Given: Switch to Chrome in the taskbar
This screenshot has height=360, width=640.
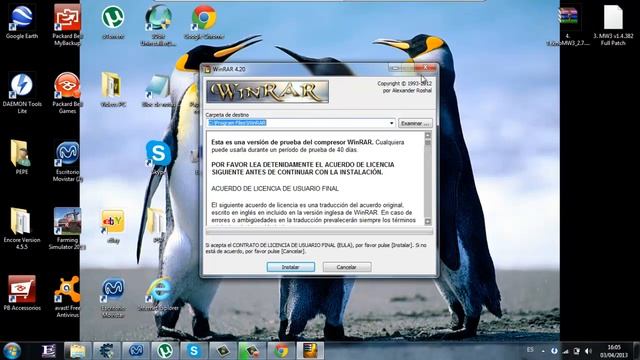Looking at the screenshot, I should pyautogui.click(x=281, y=351).
